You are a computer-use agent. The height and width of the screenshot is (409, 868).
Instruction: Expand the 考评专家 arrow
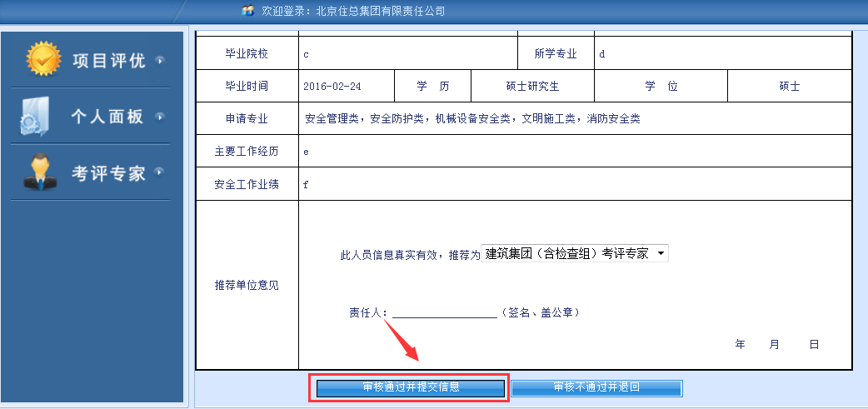(159, 172)
